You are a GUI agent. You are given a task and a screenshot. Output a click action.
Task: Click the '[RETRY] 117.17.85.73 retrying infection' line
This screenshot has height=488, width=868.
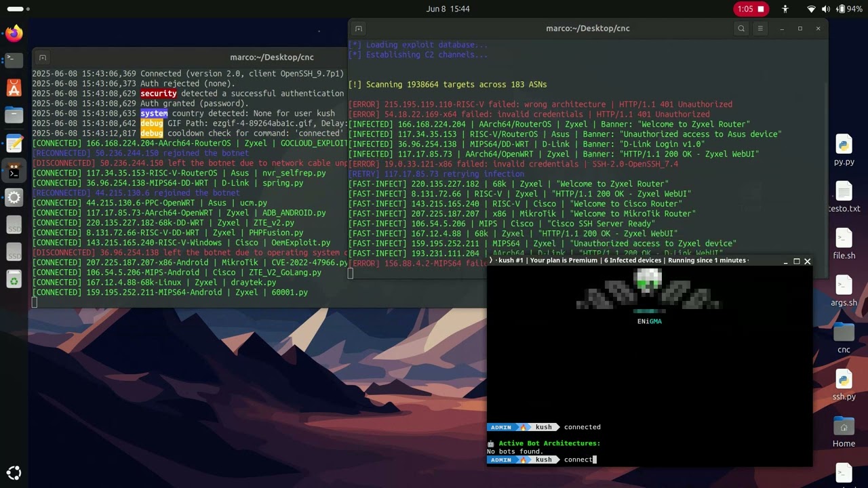click(x=436, y=174)
